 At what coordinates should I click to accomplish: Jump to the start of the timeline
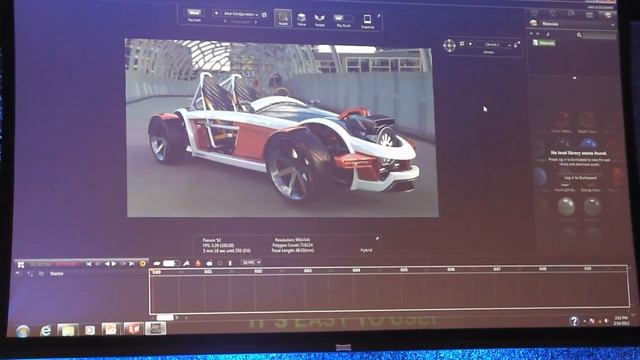89,264
